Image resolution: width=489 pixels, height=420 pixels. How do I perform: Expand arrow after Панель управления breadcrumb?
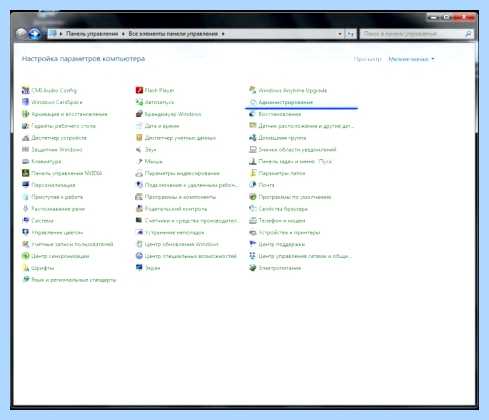pos(123,34)
